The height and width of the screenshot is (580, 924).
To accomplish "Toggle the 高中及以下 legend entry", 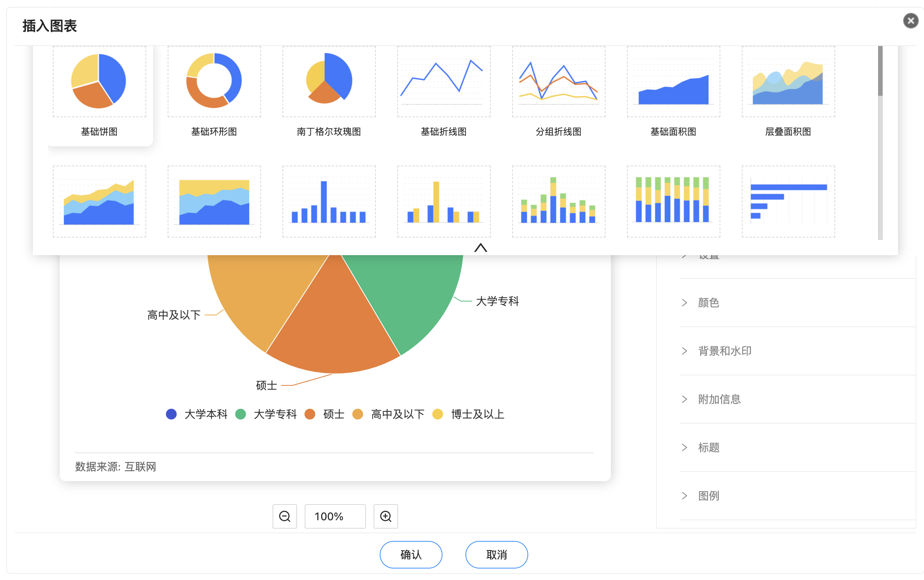I will (388, 414).
